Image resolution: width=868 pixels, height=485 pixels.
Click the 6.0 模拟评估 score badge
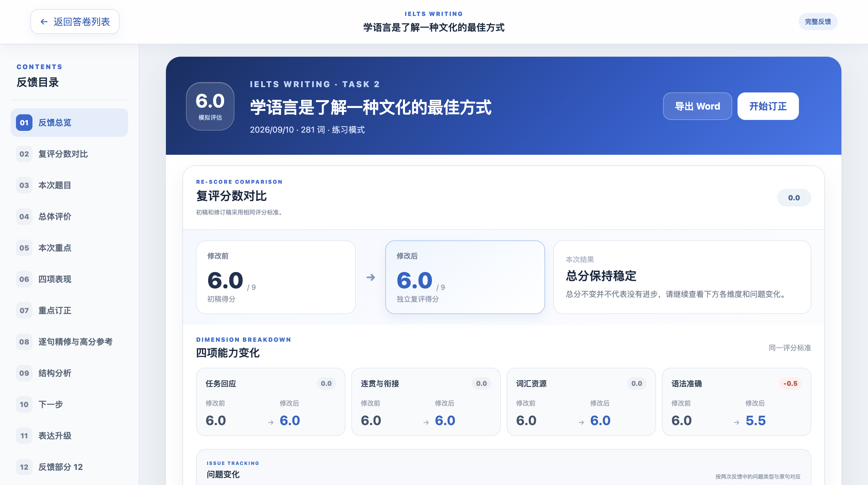click(x=210, y=106)
